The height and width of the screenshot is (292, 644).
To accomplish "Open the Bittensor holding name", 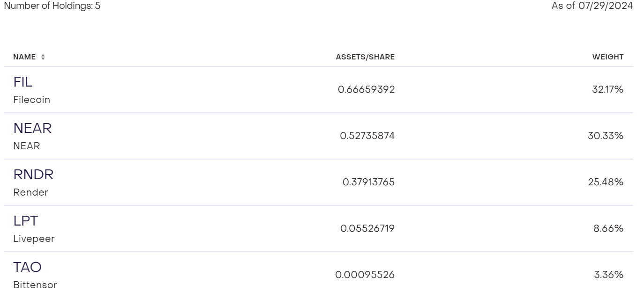I will [x=35, y=285].
